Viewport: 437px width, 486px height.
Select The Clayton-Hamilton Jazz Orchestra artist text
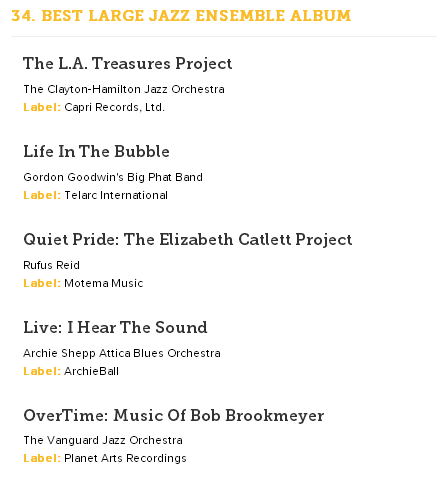(124, 89)
